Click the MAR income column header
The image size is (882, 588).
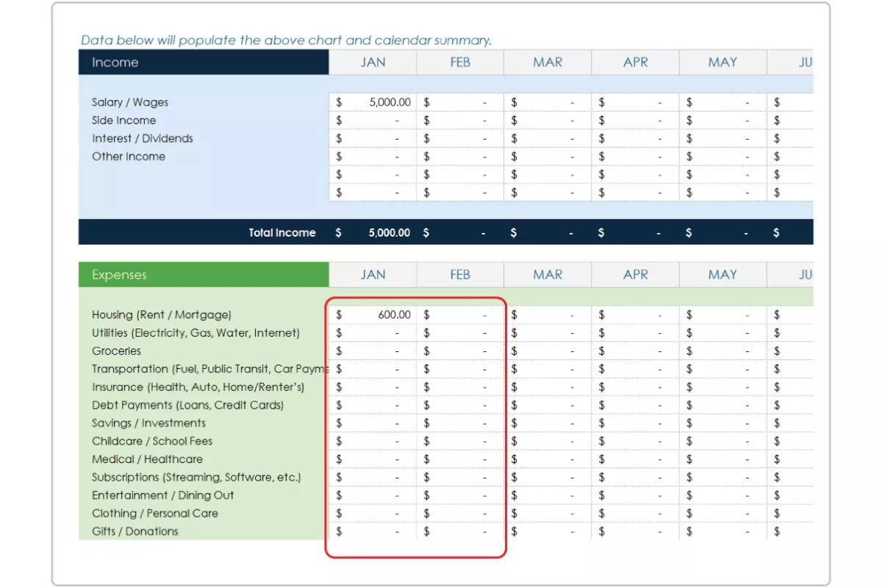tap(547, 62)
